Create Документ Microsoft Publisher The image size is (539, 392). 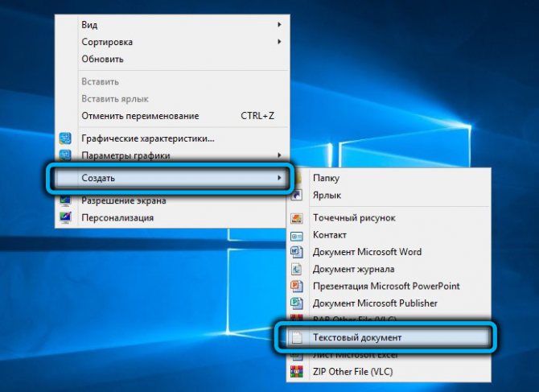[x=389, y=303]
